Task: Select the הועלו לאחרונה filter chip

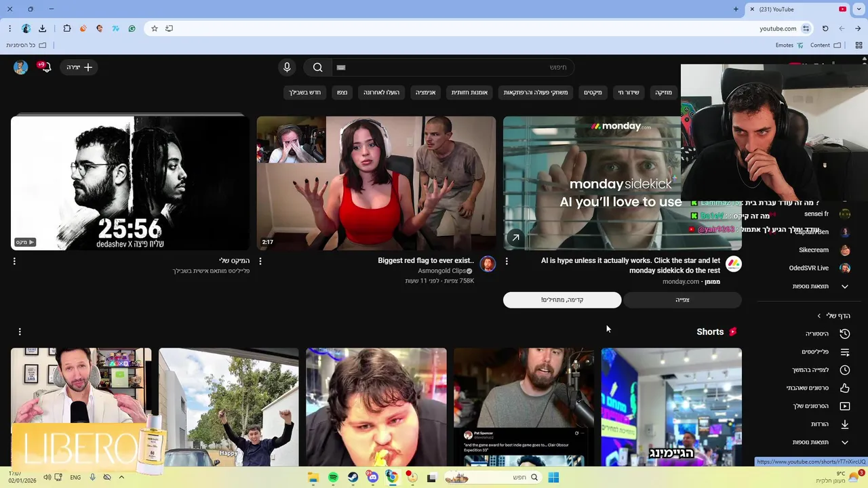Action: [x=381, y=92]
